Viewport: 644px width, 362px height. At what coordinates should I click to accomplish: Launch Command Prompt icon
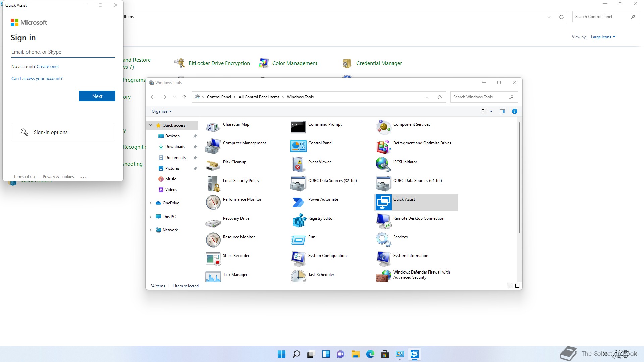click(298, 127)
